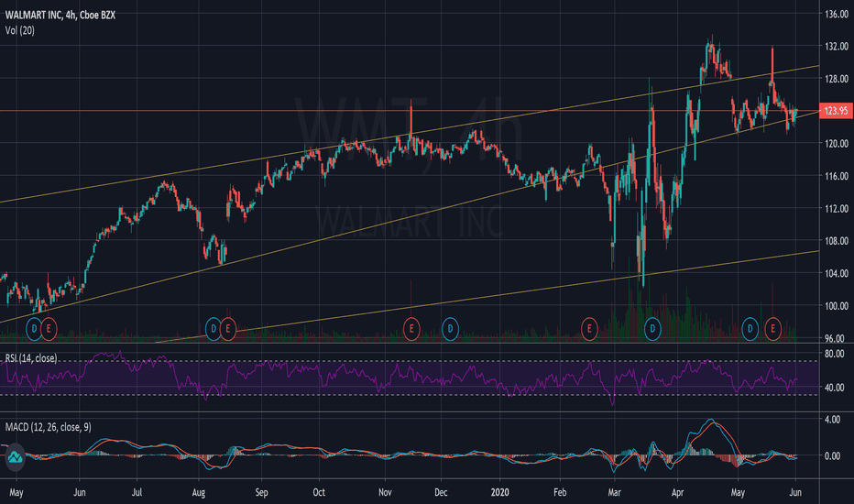The width and height of the screenshot is (854, 504).
Task: Click the MACD 0.00 scale label
Action: tap(832, 456)
